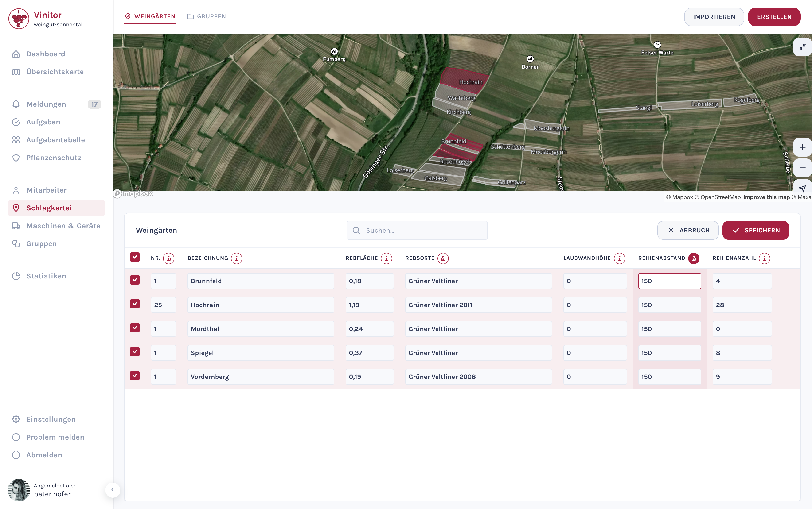This screenshot has width=812, height=509.
Task: Open Pflanzenschutz in sidebar
Action: pyautogui.click(x=54, y=158)
